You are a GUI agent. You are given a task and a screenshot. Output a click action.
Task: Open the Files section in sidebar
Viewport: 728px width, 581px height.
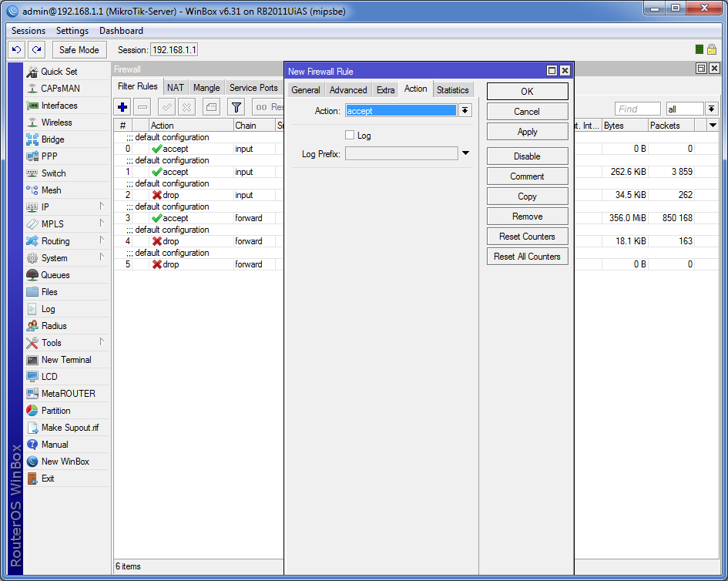click(x=49, y=292)
